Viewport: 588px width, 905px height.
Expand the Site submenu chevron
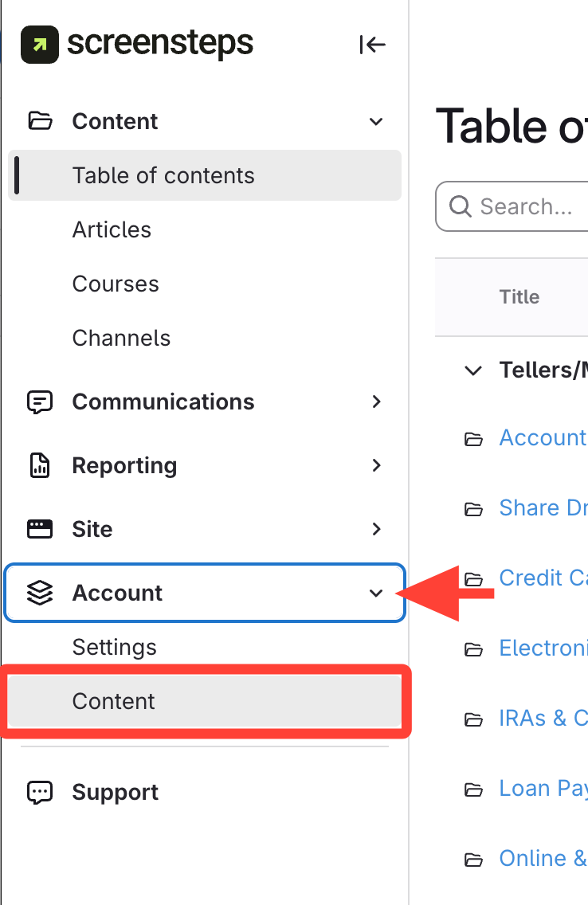(376, 529)
